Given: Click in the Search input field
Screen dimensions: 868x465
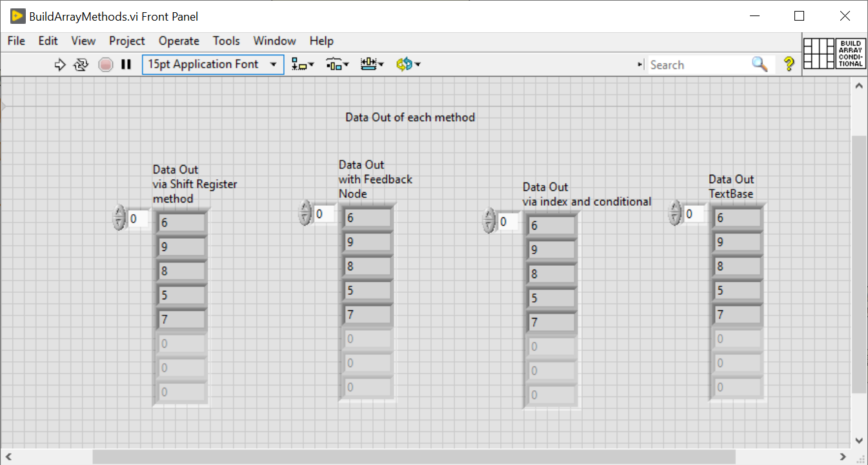Looking at the screenshot, I should tap(699, 64).
